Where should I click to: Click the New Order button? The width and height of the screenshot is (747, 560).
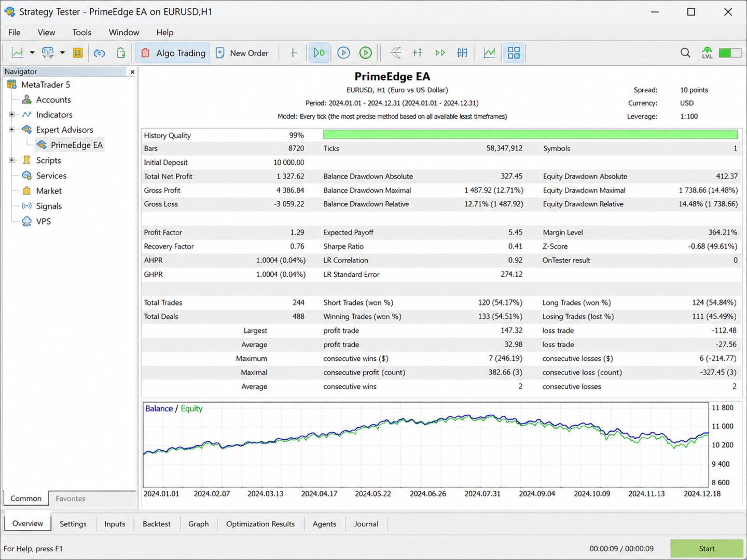(242, 53)
